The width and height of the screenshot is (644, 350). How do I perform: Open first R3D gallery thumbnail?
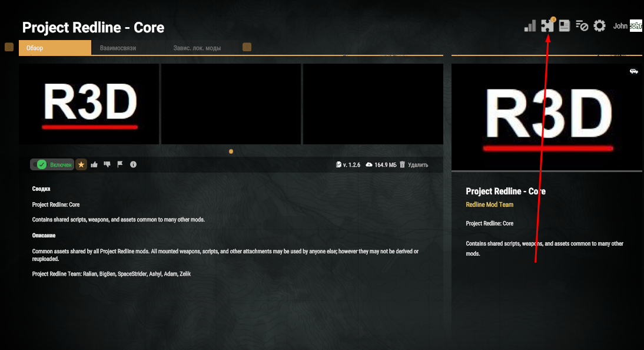click(89, 104)
